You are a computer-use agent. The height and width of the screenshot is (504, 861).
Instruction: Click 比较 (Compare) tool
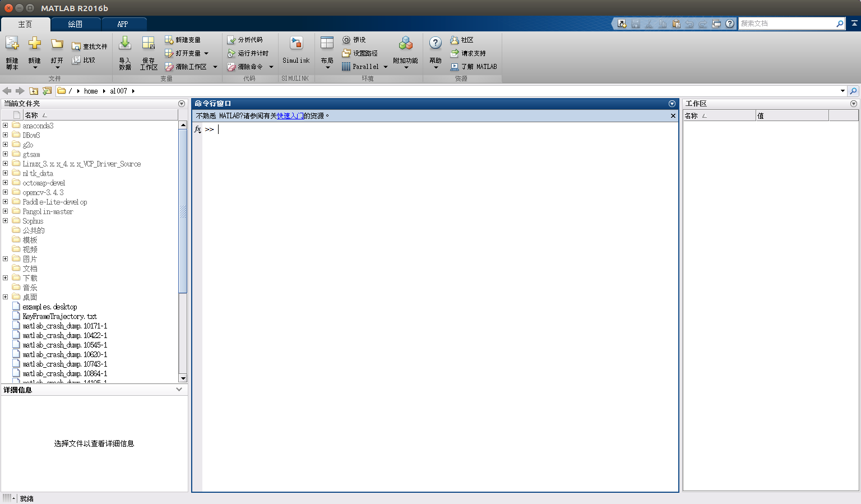pyautogui.click(x=84, y=60)
